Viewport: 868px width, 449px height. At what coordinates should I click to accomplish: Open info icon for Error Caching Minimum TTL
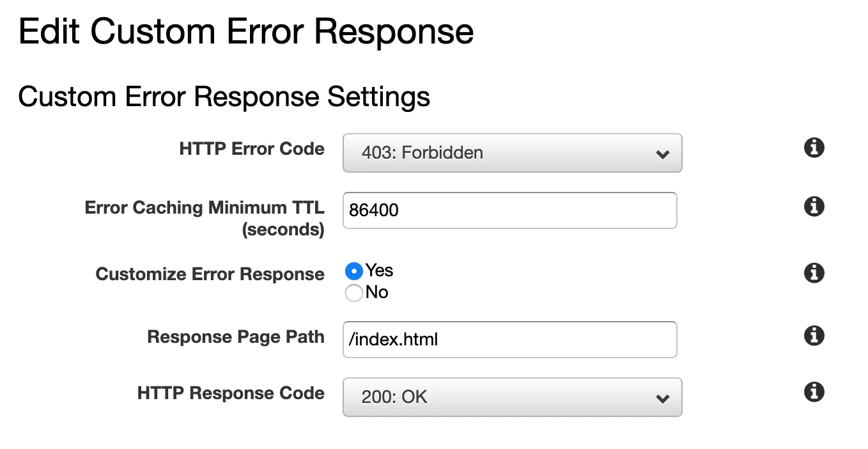pos(814,207)
